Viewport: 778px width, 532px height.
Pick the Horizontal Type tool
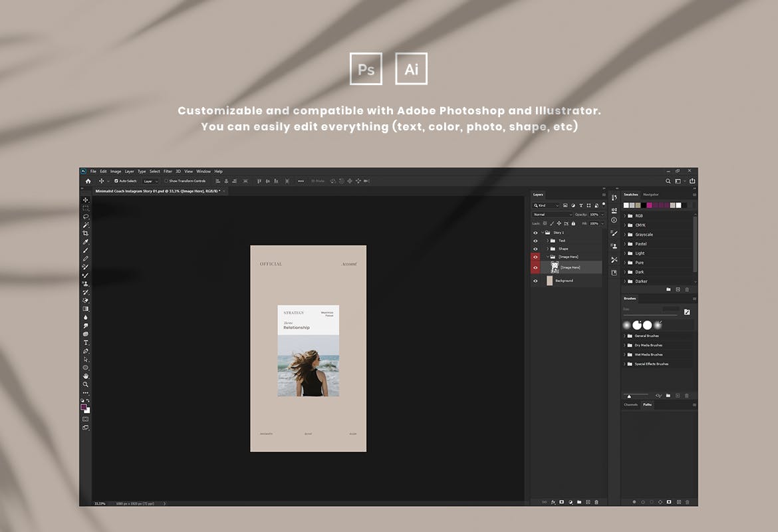coord(86,342)
